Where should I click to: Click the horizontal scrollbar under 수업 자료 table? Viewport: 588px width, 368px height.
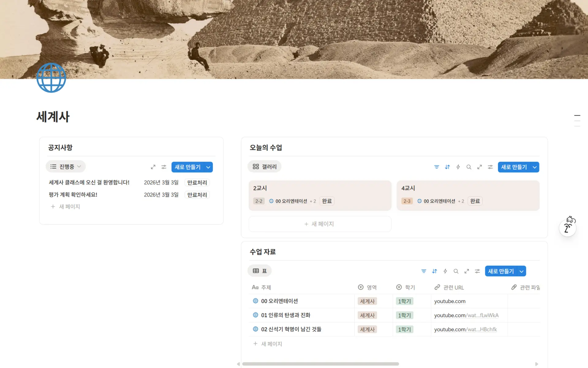320,364
